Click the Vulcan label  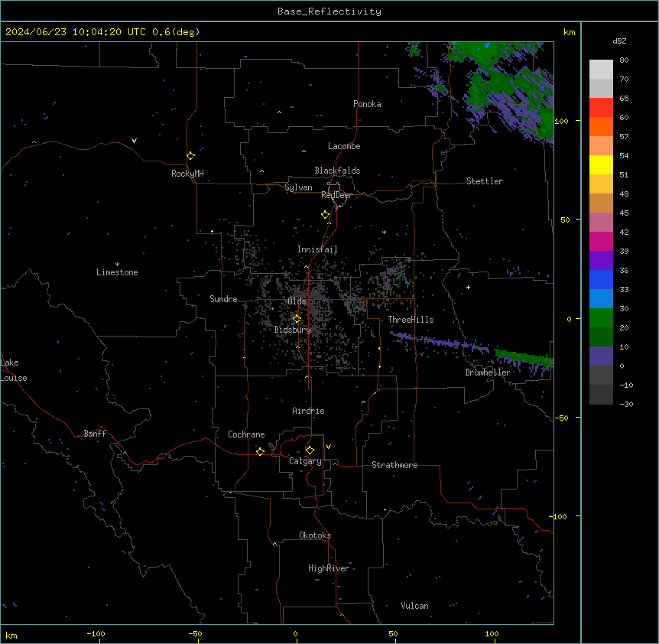(414, 606)
